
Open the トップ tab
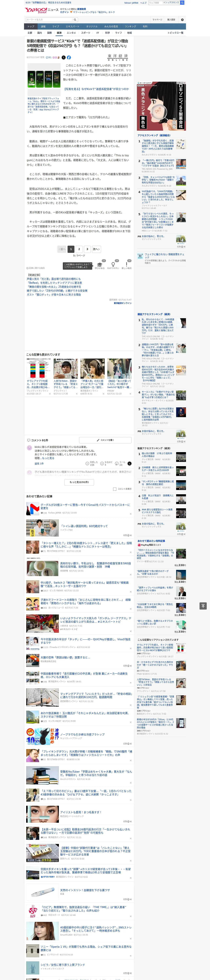[31, 27]
